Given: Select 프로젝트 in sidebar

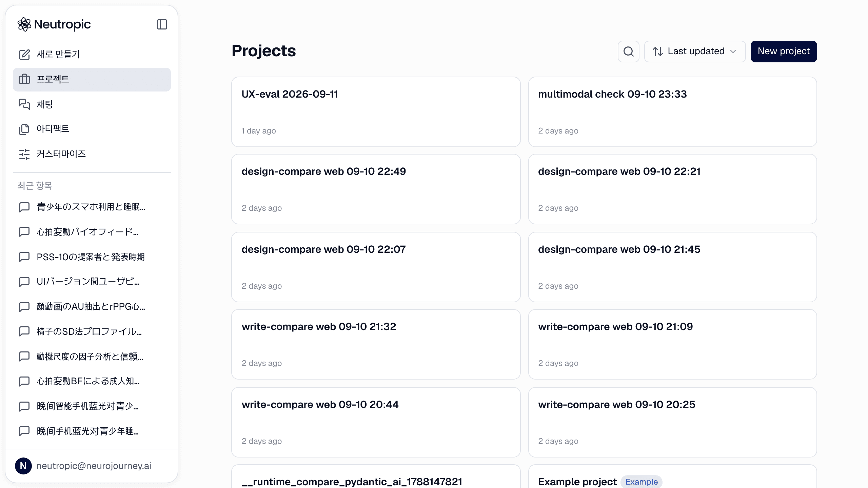Looking at the screenshot, I should (92, 79).
